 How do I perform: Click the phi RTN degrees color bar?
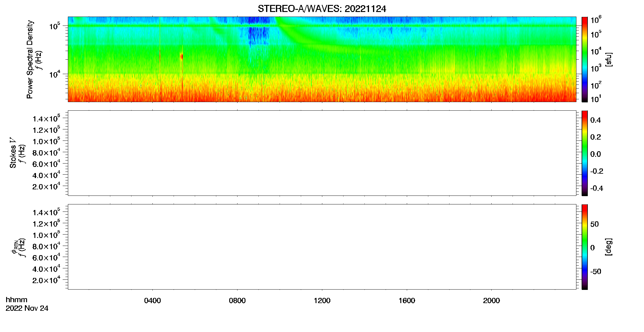coord(585,247)
